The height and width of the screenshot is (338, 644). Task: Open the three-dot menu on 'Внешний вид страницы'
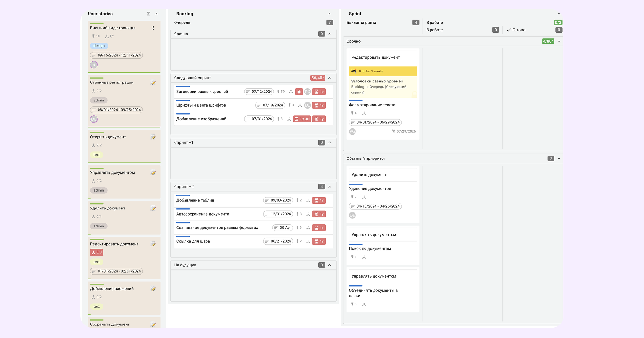click(x=153, y=28)
